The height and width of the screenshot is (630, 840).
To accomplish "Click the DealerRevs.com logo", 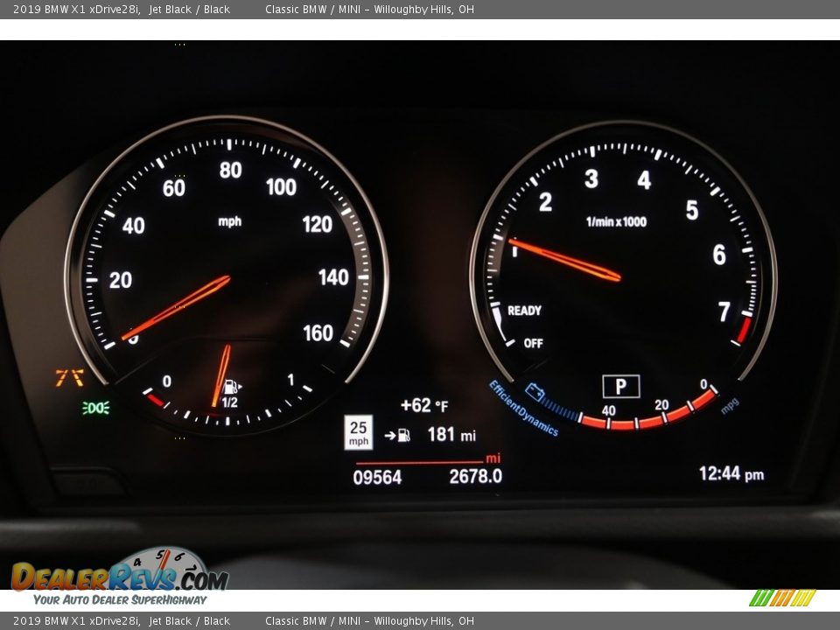I will [121, 570].
